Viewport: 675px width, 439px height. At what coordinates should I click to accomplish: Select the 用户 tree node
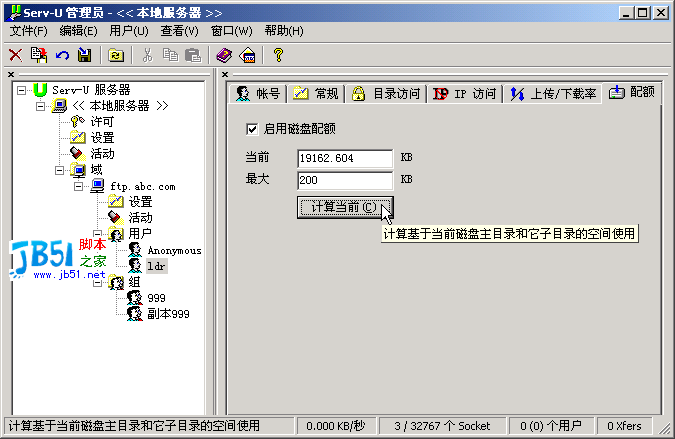(140, 234)
